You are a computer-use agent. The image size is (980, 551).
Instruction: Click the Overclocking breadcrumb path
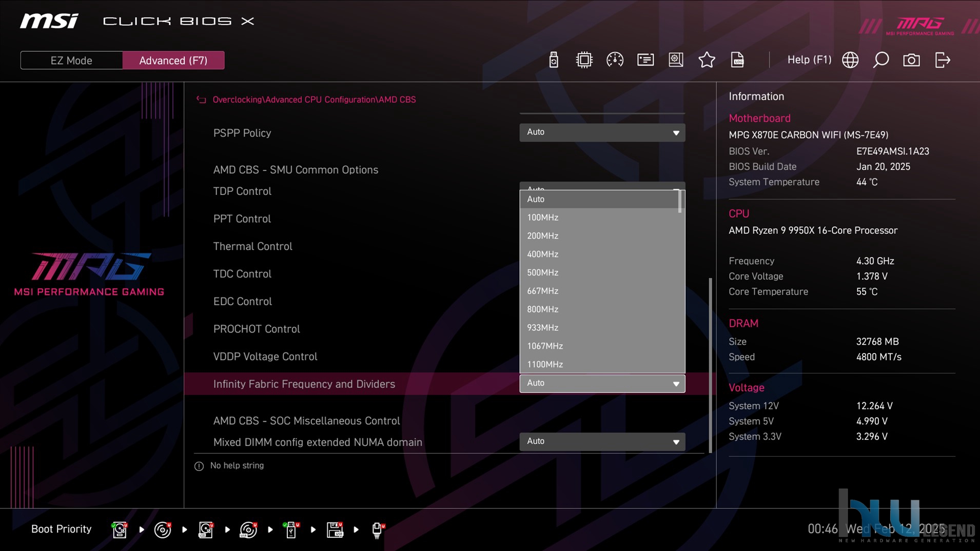pyautogui.click(x=314, y=100)
